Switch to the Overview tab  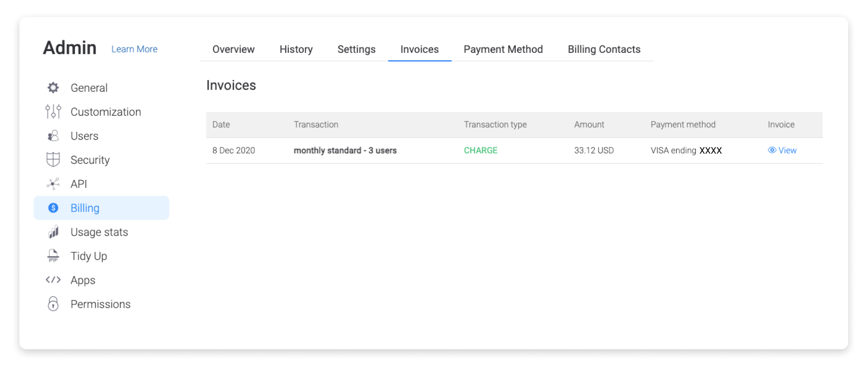coord(233,49)
